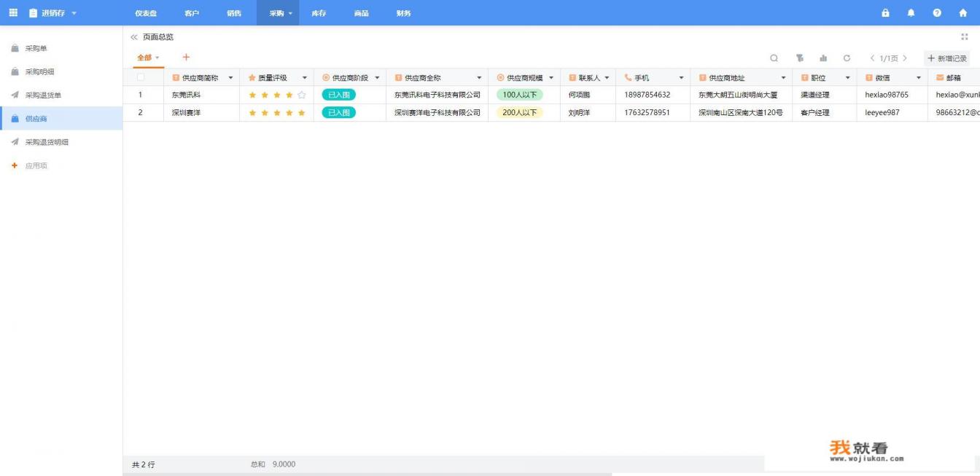Open the bar chart statistics icon
The width and height of the screenshot is (980, 476).
point(823,58)
